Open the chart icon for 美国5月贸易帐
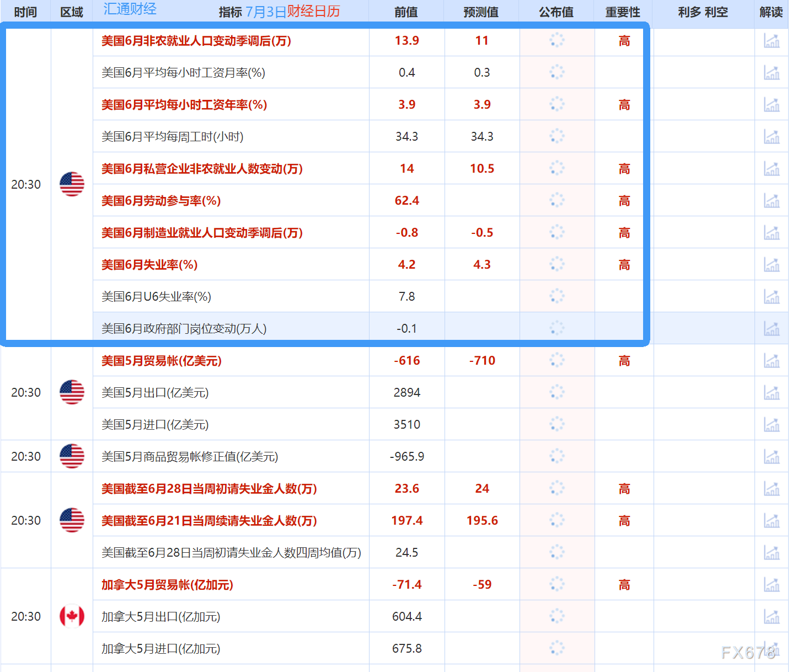The width and height of the screenshot is (792, 672). [x=772, y=360]
